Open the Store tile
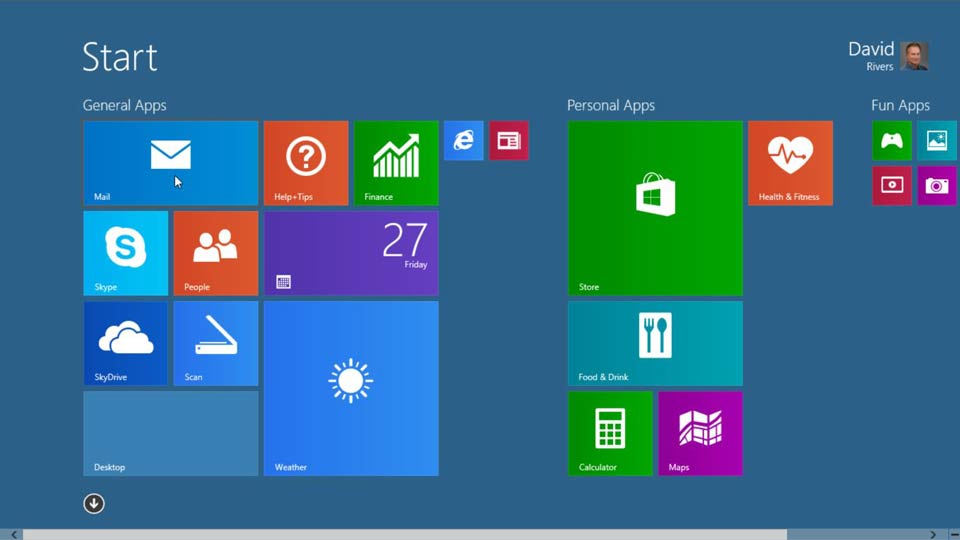The width and height of the screenshot is (960, 540). (x=655, y=208)
